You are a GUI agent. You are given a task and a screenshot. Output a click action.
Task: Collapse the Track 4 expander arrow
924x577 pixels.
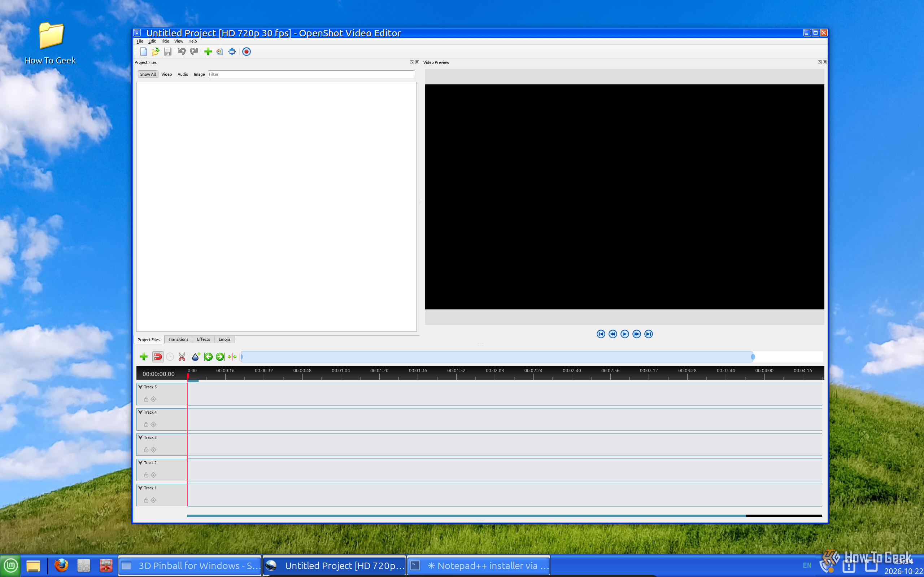tap(140, 412)
